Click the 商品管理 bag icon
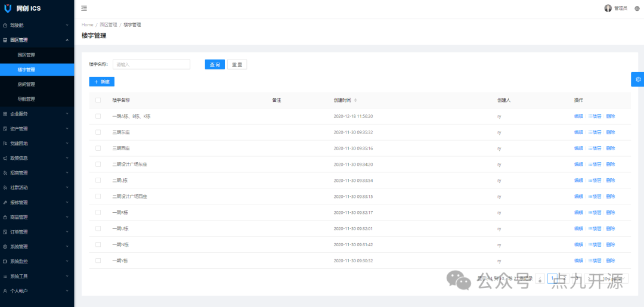 pos(5,217)
